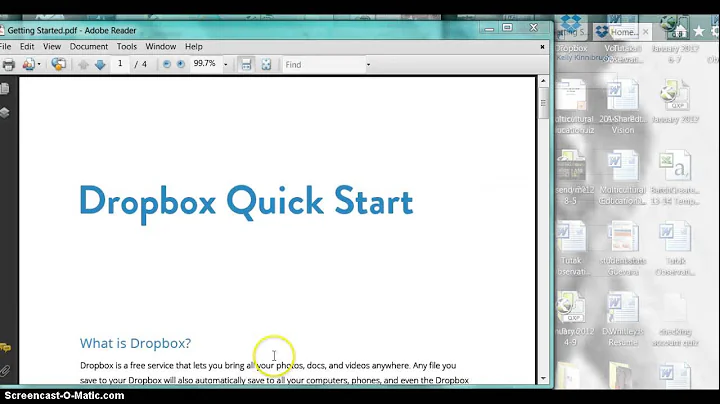Screen dimensions: 720x404
Task: Click the home icon in browser window
Action: [x=680, y=31]
